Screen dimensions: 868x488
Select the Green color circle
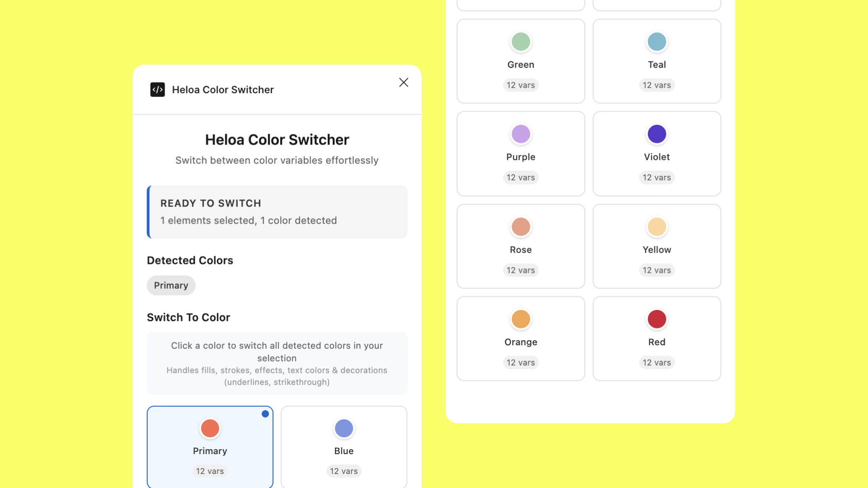[520, 42]
